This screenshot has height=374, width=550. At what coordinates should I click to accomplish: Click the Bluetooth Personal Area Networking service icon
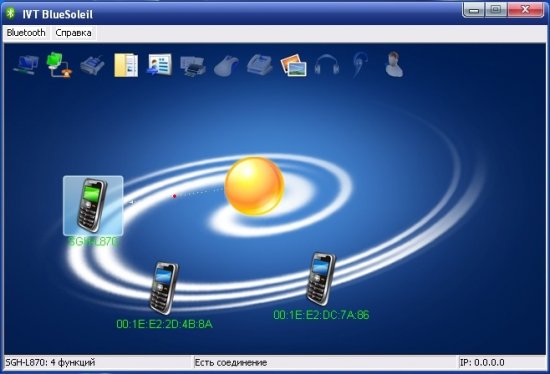[x=26, y=65]
